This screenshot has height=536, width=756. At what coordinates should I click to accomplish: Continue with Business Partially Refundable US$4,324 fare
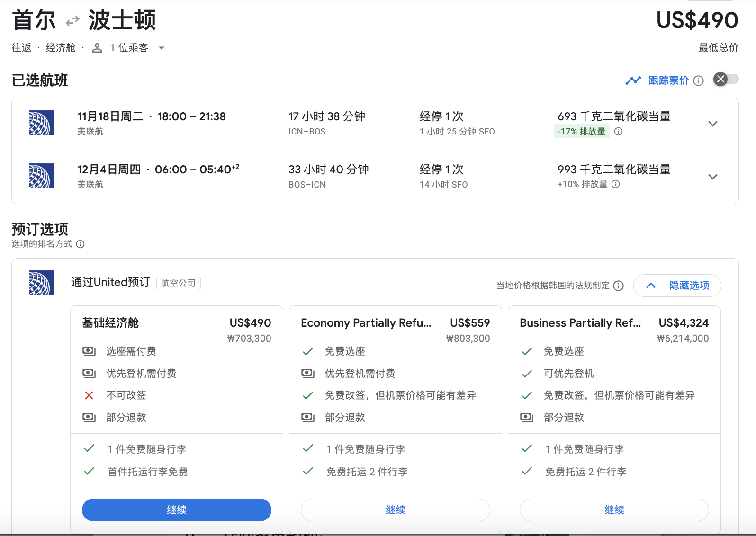(x=614, y=510)
